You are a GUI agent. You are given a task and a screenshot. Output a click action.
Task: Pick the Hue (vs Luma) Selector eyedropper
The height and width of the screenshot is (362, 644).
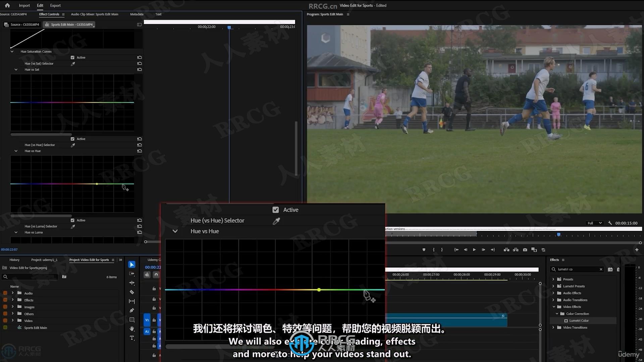point(73,227)
